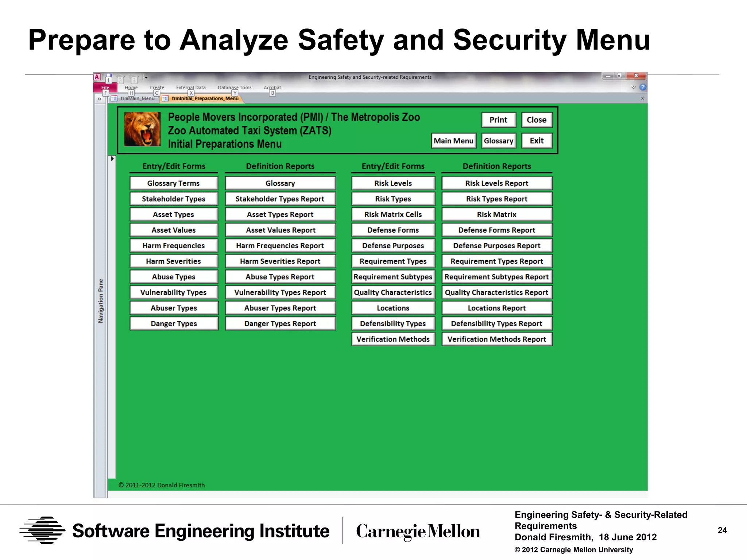Screen dimensions: 747x560
Task: Open Verification Methods Report
Action: [497, 339]
